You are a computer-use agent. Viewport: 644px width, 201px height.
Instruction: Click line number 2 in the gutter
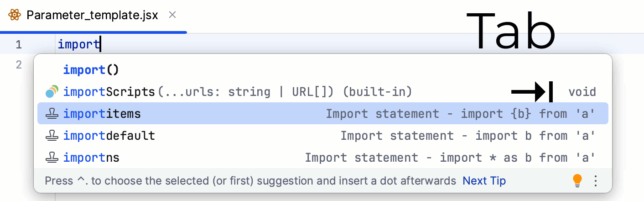(19, 64)
